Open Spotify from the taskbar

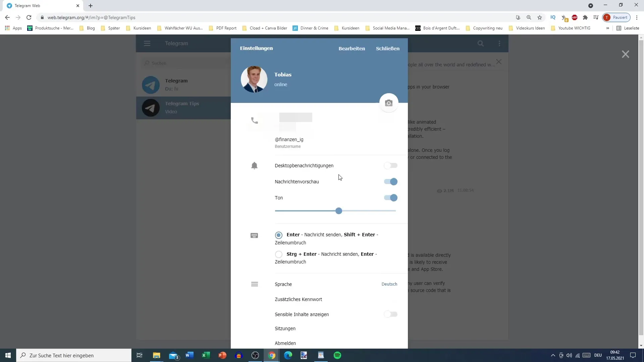337,355
